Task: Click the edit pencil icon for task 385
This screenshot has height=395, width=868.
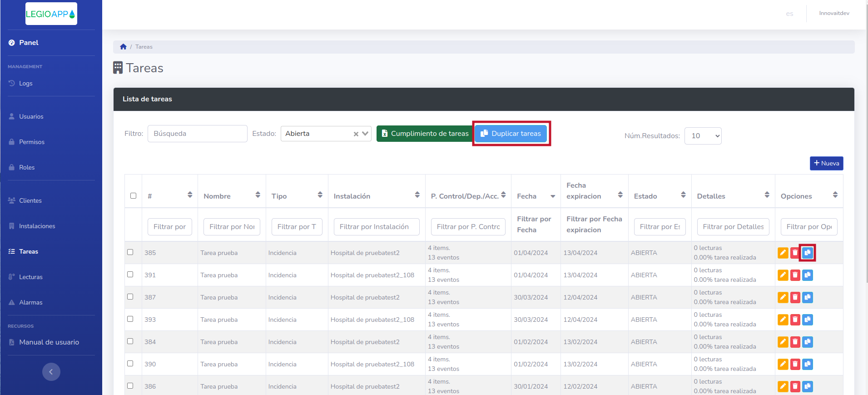Action: pos(783,253)
